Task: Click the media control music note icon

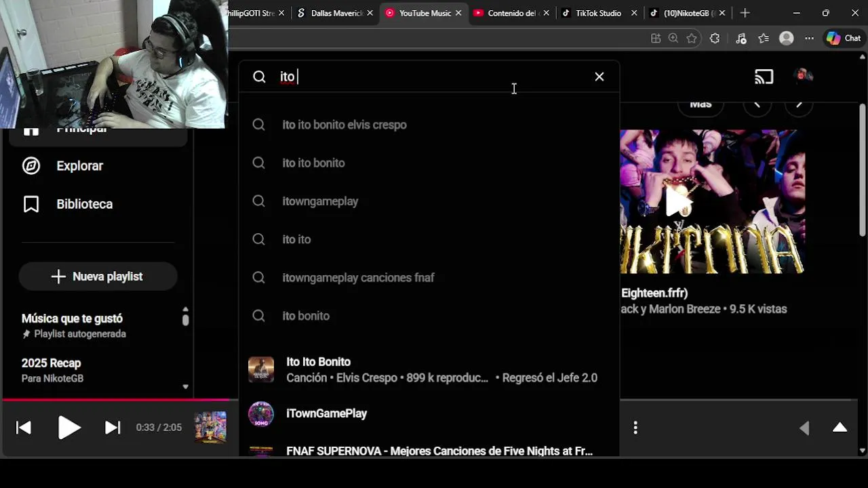Action: click(x=741, y=39)
